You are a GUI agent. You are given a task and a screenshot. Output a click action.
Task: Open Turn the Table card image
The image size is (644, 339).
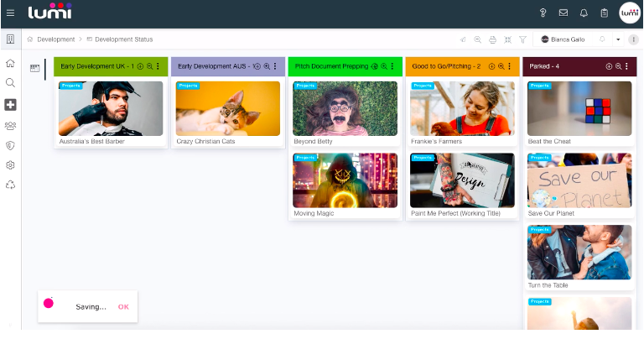coord(579,253)
